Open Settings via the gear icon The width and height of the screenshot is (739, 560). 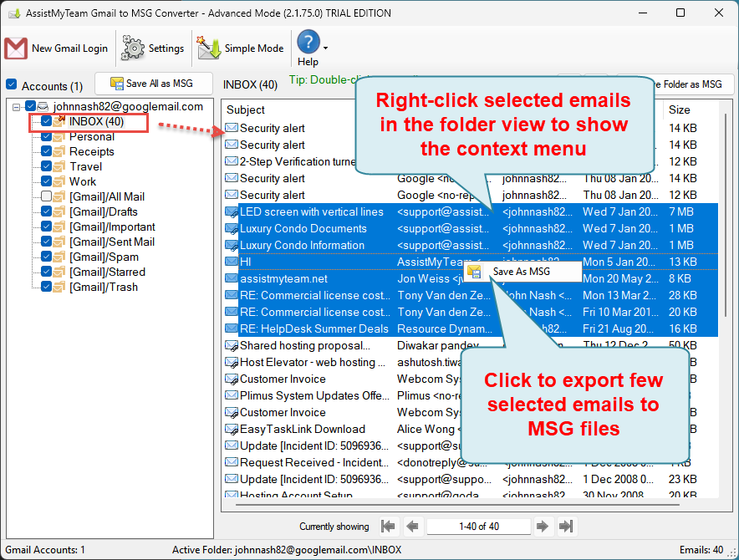133,48
